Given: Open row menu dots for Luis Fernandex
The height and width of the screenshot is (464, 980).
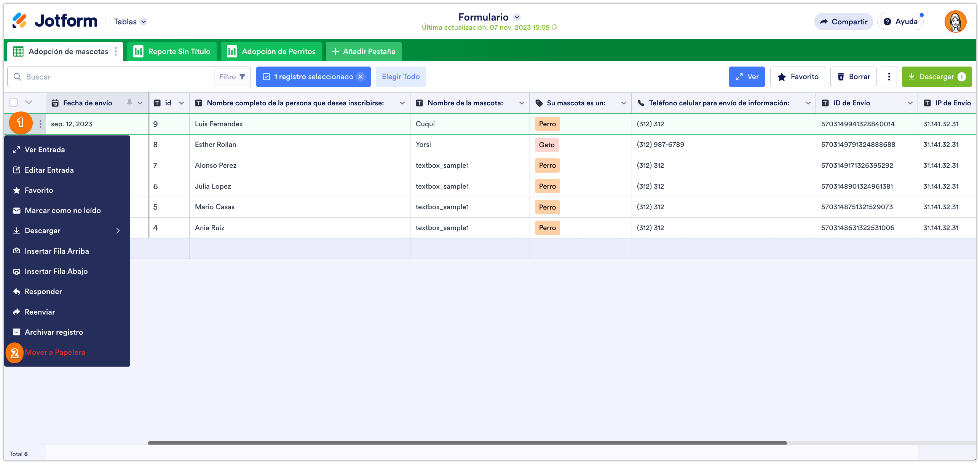Looking at the screenshot, I should [x=40, y=124].
